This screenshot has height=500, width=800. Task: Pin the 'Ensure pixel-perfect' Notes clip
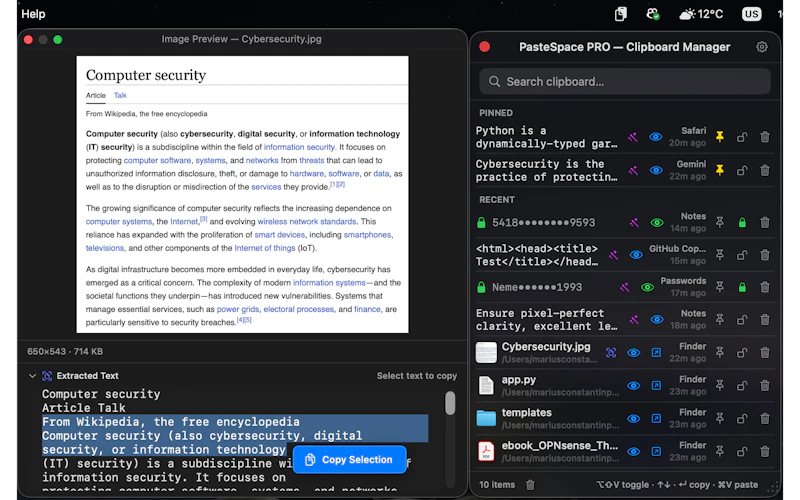point(719,319)
